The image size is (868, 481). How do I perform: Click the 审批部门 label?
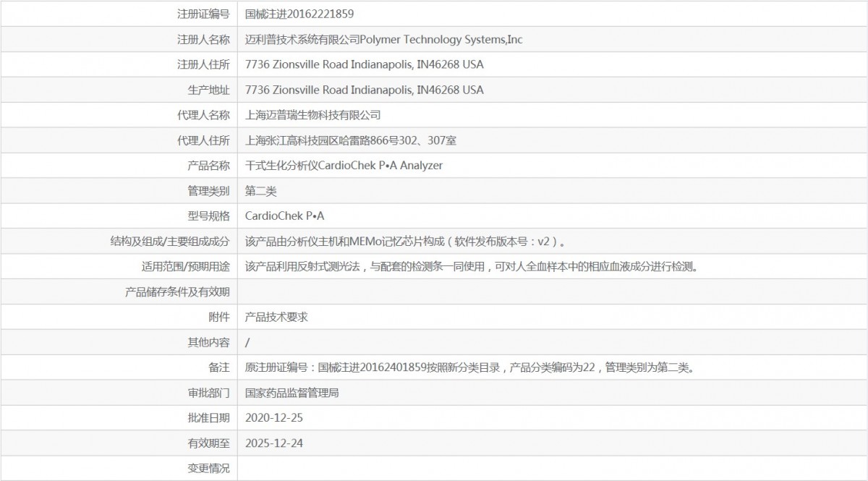208,393
